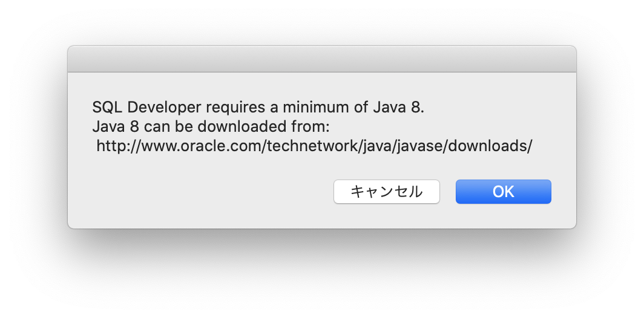Open the oracle.com Java downloads URL
This screenshot has height=318, width=644.
click(x=315, y=146)
